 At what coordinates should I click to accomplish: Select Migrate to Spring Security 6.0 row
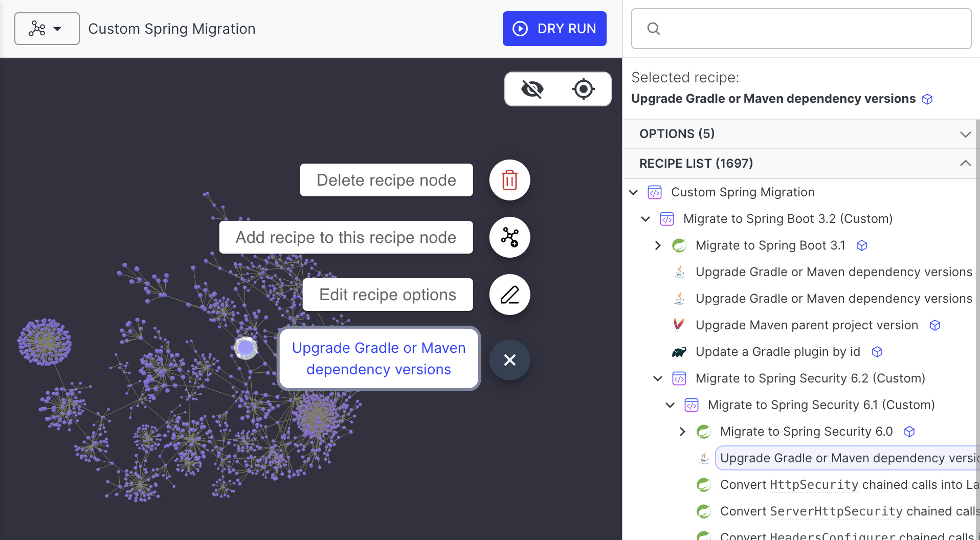[806, 432]
